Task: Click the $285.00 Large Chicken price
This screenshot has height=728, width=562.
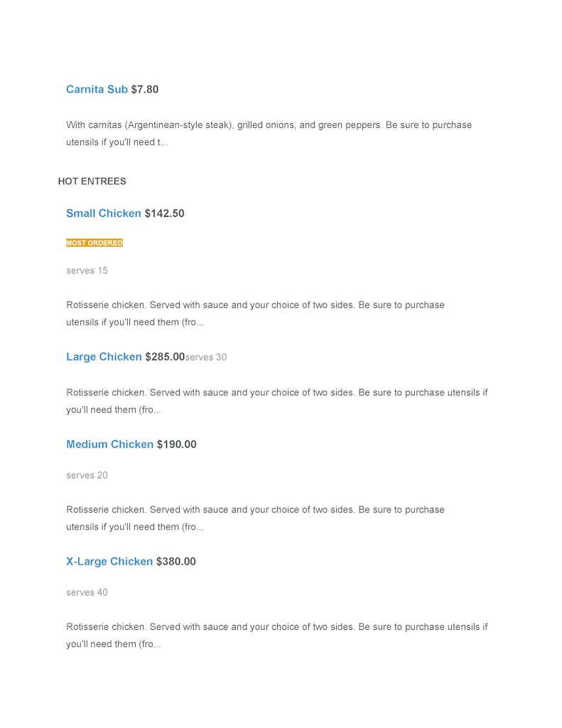Action: (165, 357)
